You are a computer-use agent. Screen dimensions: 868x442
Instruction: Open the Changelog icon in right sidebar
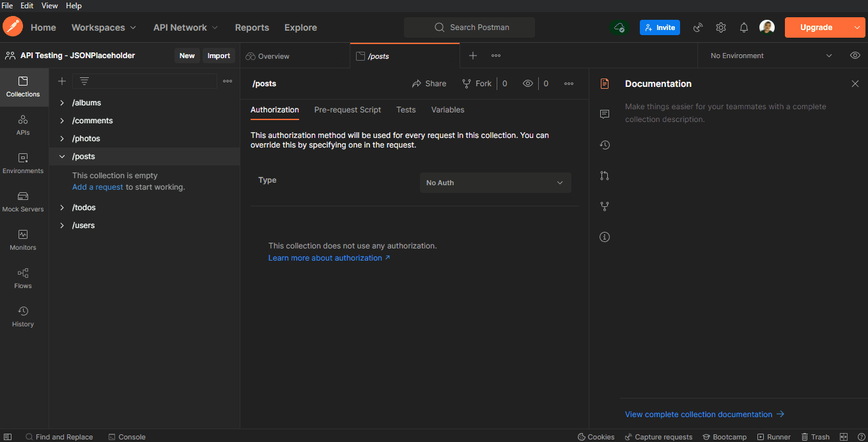click(x=605, y=145)
